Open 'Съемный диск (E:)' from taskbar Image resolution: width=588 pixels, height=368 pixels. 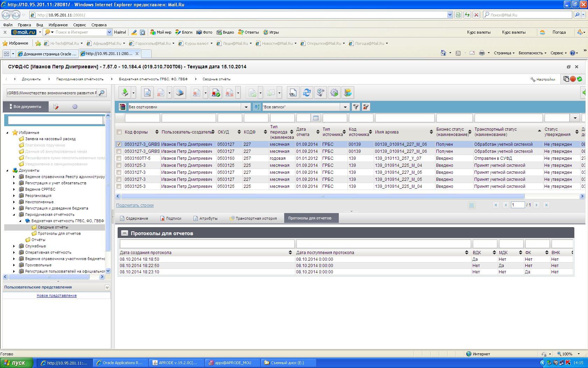(288, 363)
